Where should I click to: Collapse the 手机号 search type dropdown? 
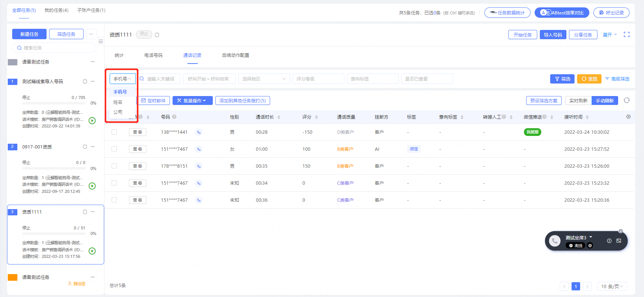[x=123, y=79]
